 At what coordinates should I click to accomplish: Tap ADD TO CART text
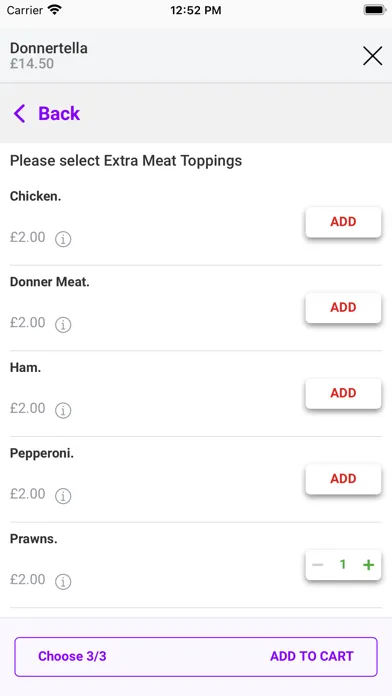coord(312,656)
